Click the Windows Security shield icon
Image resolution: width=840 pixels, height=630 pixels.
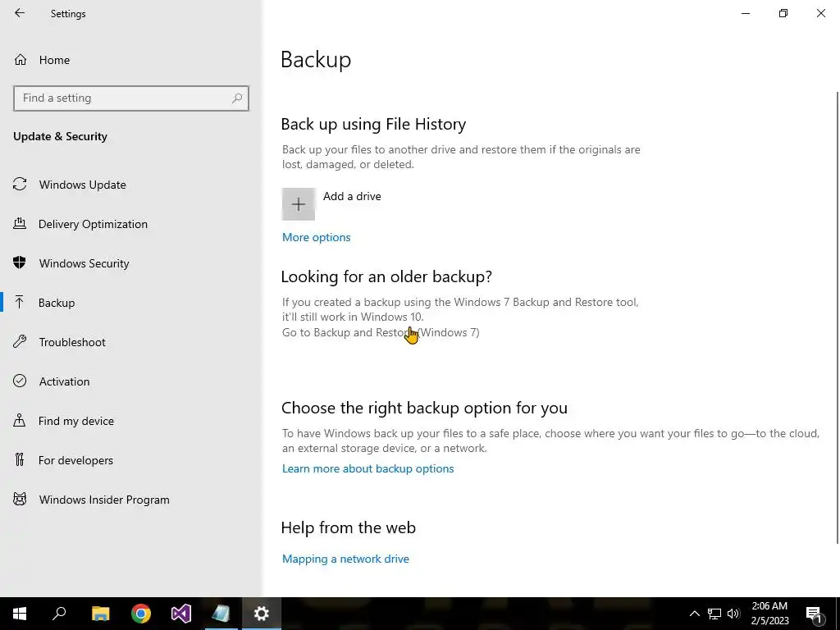click(20, 262)
